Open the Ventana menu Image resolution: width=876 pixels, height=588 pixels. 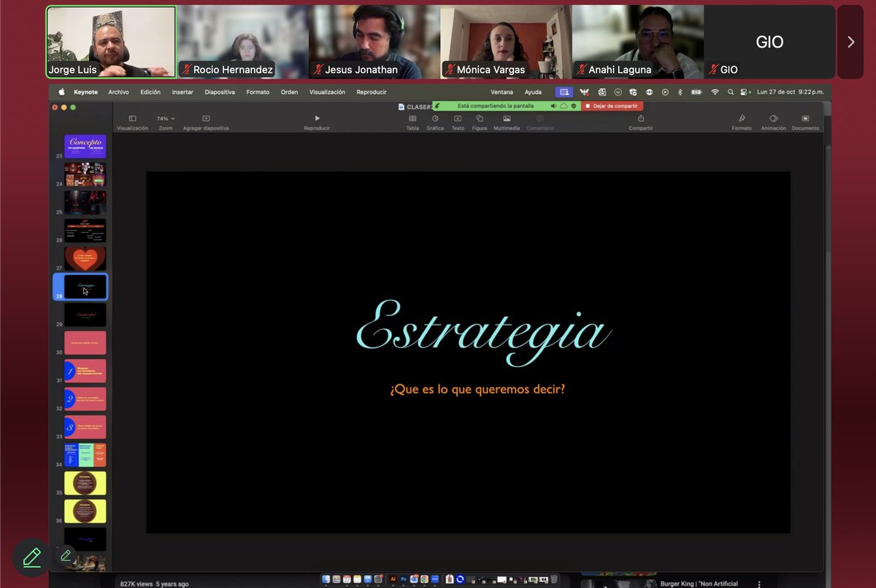[x=502, y=92]
